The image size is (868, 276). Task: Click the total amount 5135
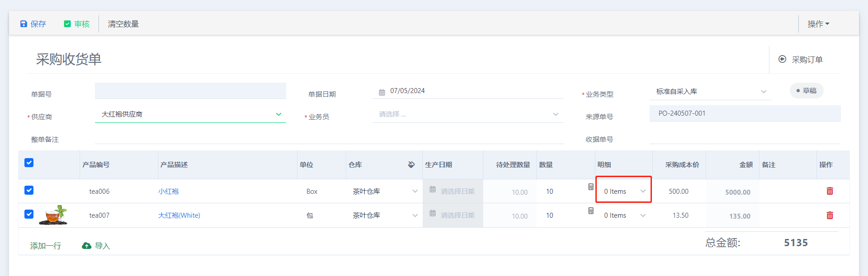click(796, 243)
